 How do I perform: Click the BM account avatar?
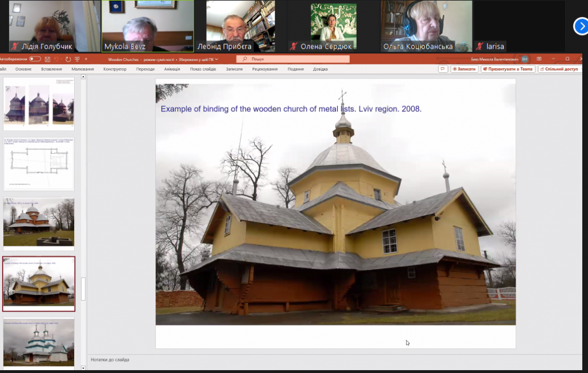[524, 59]
